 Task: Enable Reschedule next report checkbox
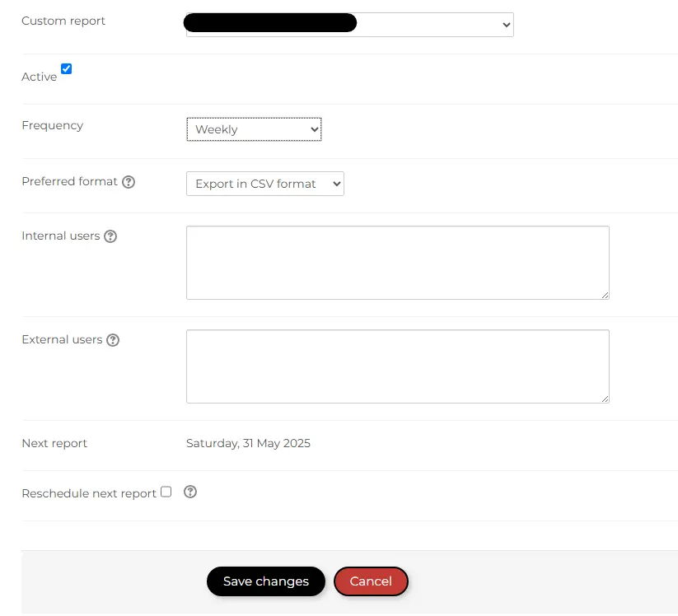point(166,492)
